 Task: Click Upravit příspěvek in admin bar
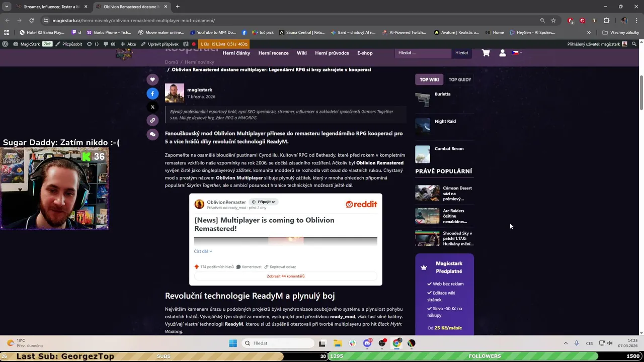[x=159, y=44]
